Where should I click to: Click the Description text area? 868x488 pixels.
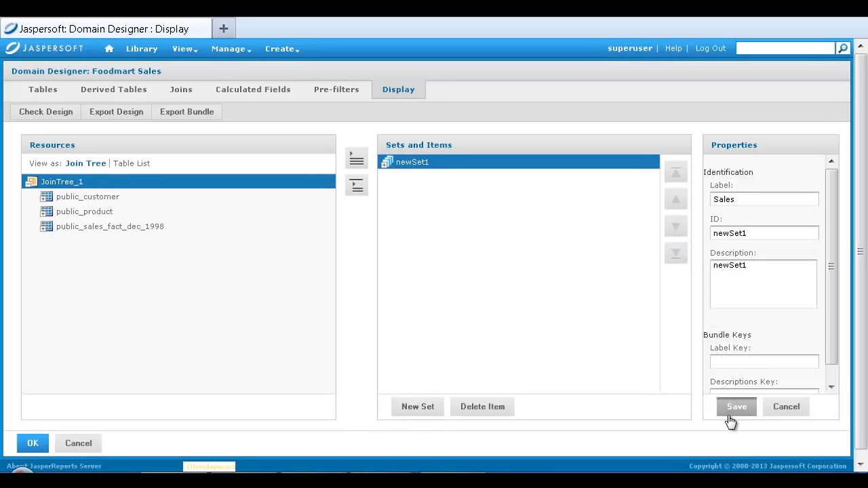(x=764, y=284)
